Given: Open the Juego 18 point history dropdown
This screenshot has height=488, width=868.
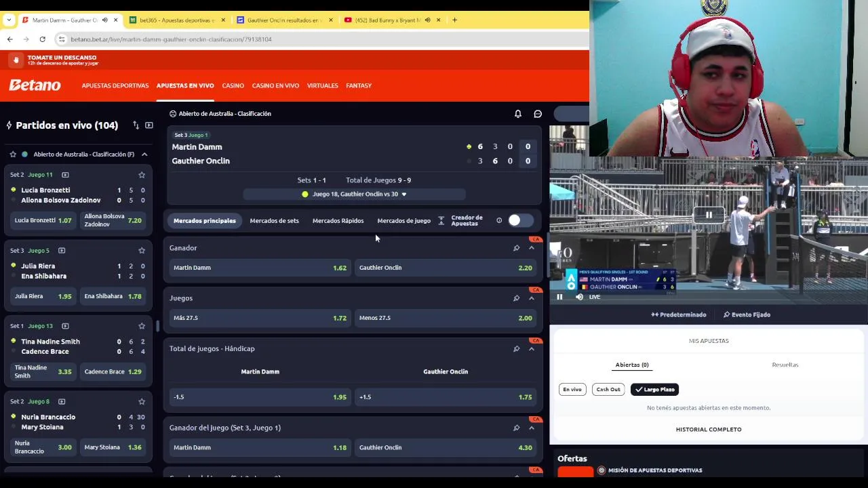Looking at the screenshot, I should [355, 195].
